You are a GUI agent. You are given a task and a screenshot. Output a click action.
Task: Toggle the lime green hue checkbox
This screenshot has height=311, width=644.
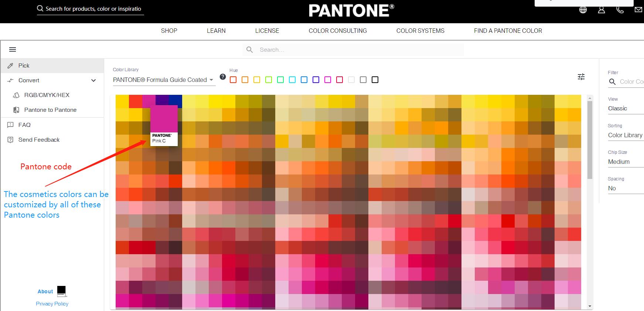[269, 80]
